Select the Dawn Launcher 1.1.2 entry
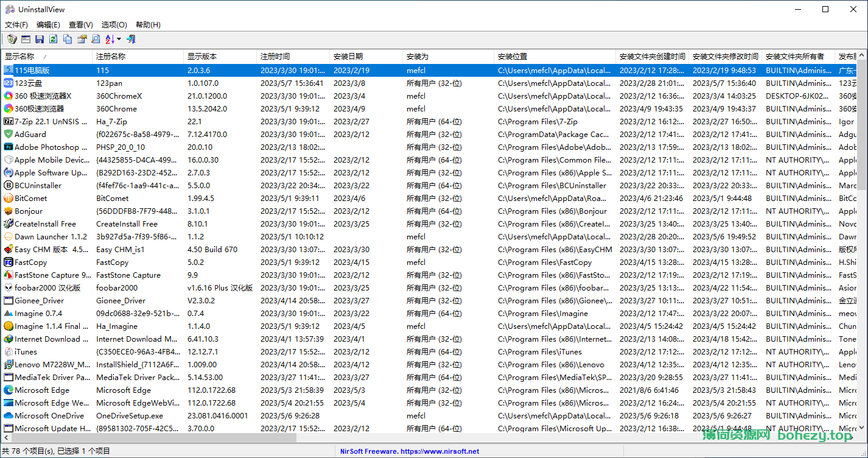 (x=51, y=236)
